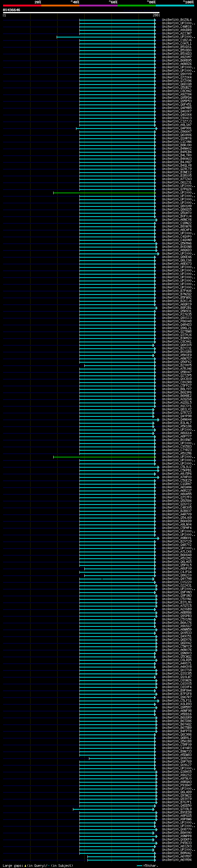197x868 pixels.
Task: Select hit label UniRef100_Q6F451
Action: tap(177, 104)
